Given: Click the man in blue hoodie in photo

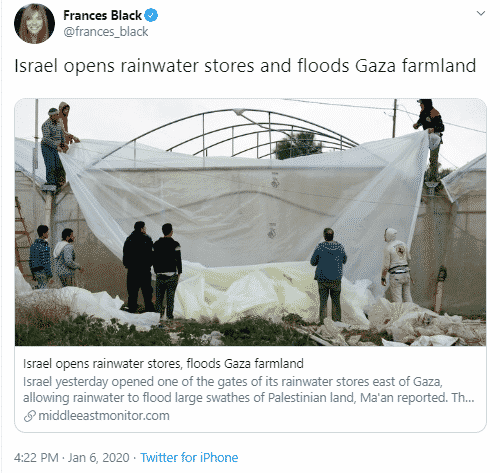Looking at the screenshot, I should 329,275.
